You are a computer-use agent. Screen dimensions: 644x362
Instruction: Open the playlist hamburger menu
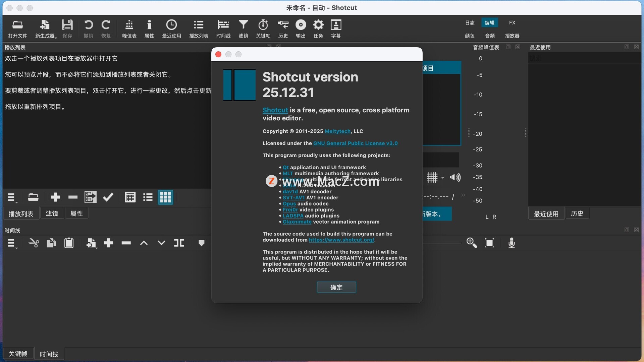11,197
